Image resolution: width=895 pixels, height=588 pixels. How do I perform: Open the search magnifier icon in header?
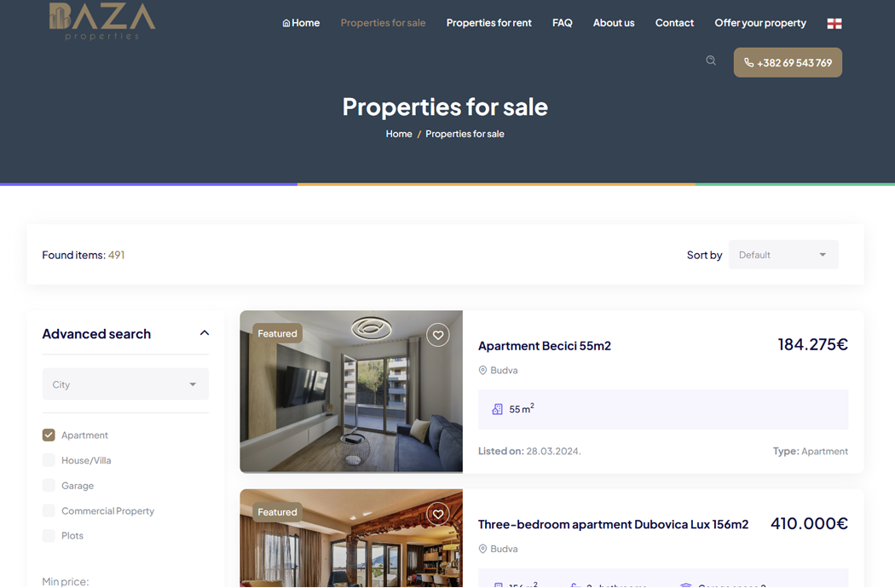coord(711,61)
